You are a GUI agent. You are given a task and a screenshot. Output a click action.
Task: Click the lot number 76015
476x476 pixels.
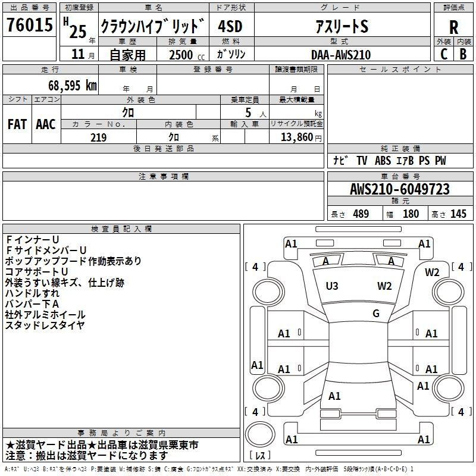[29, 25]
